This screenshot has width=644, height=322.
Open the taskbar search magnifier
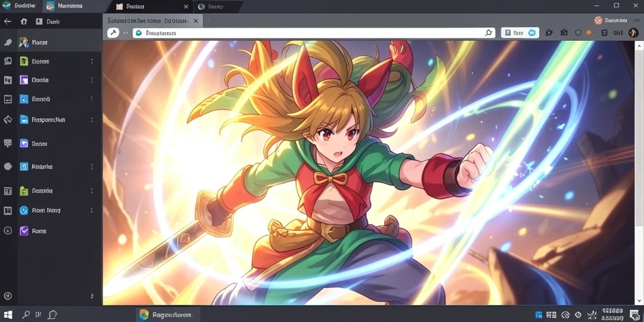(x=26, y=314)
